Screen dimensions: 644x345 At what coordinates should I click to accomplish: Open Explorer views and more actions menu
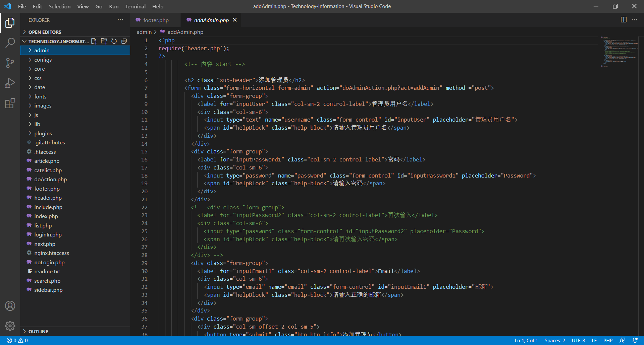120,20
